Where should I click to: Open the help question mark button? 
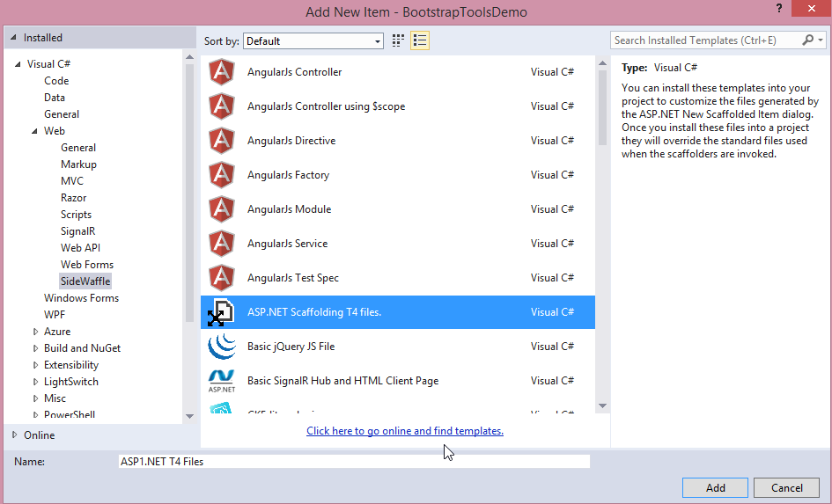(778, 8)
